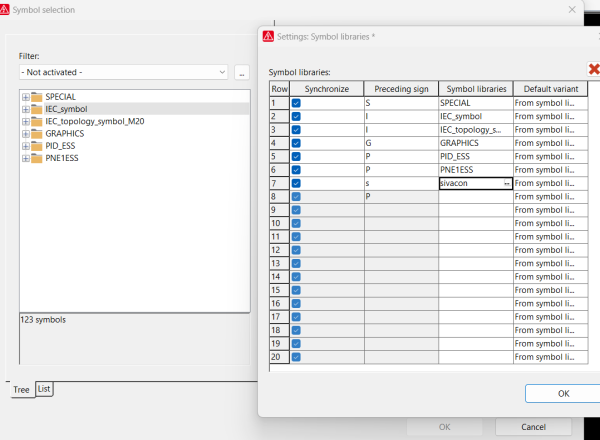Screen dimensions: 600x440
Task: Click the browse button in the sivacon cell
Action: [507, 184]
